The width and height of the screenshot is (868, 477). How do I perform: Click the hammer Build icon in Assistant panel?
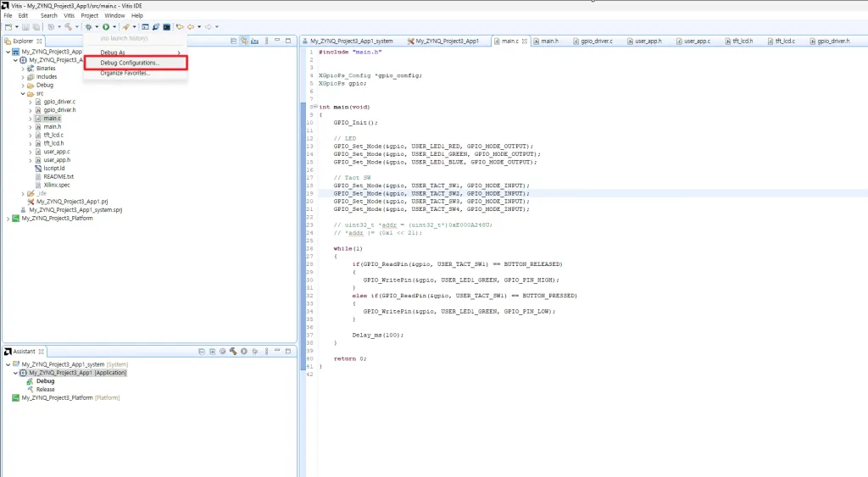[233, 351]
